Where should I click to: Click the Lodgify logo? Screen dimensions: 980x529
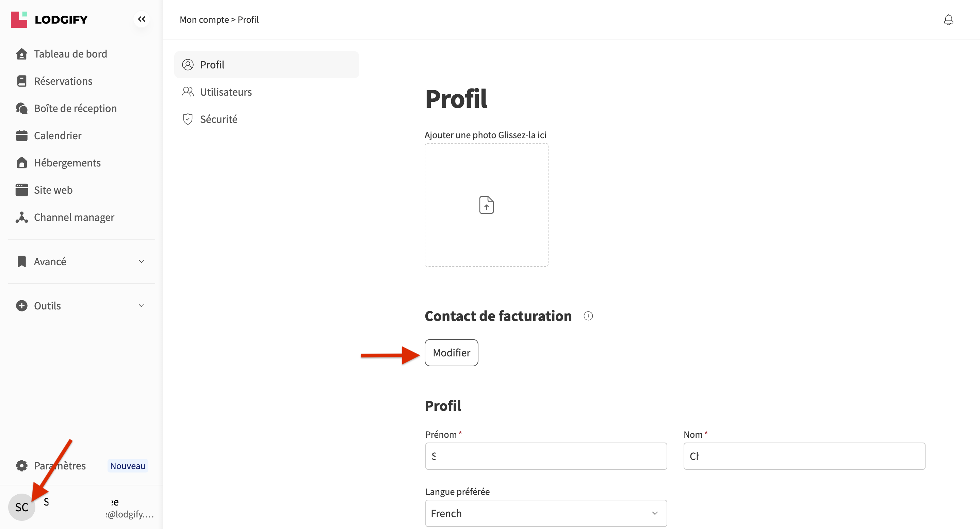(x=49, y=19)
